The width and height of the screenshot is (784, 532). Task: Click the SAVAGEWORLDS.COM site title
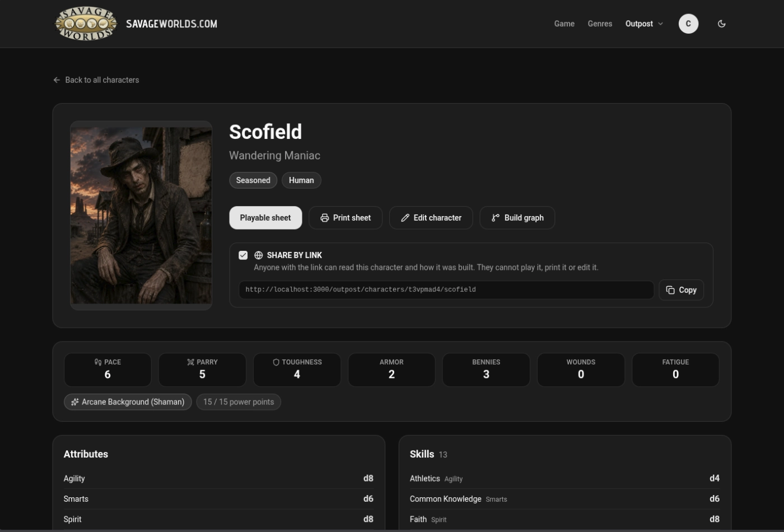point(171,24)
